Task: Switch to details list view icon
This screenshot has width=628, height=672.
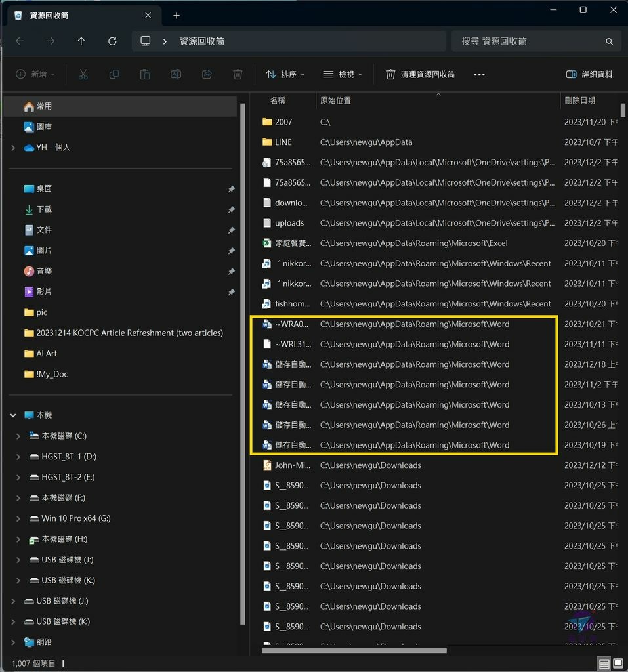Action: coord(604,664)
